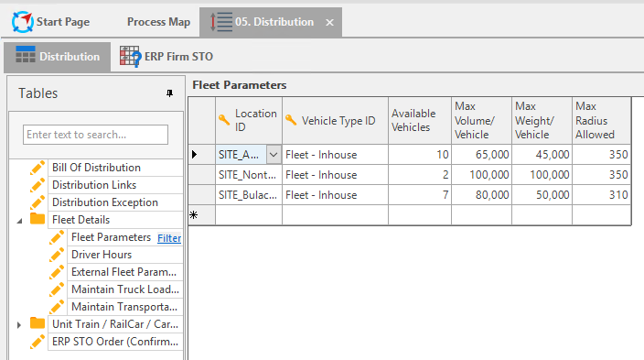Viewport: 644px width, 360px height.
Task: Click the Max Volume value 65,000
Action: (482, 155)
